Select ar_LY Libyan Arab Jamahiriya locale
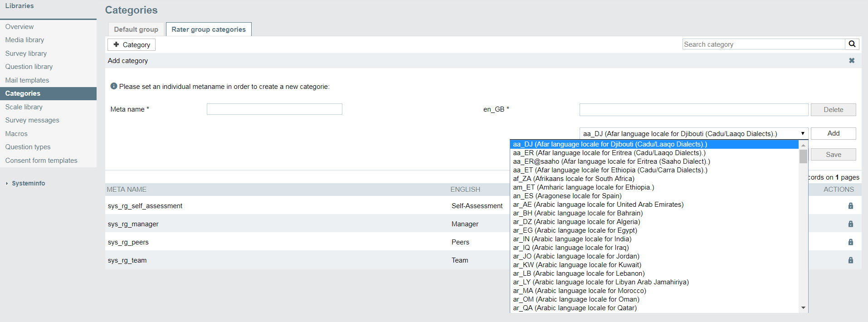The image size is (868, 322). click(x=654, y=282)
